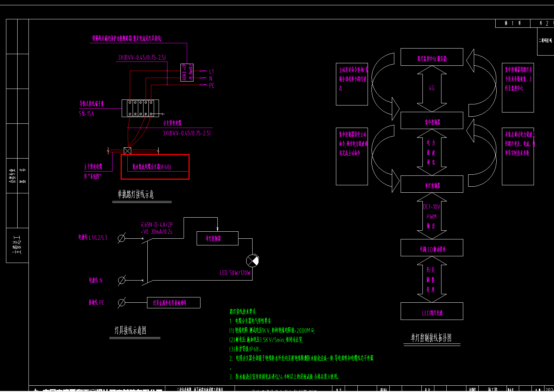Select the 'PE' terminal label beside the breaker
554x392 pixels.
tap(212, 85)
